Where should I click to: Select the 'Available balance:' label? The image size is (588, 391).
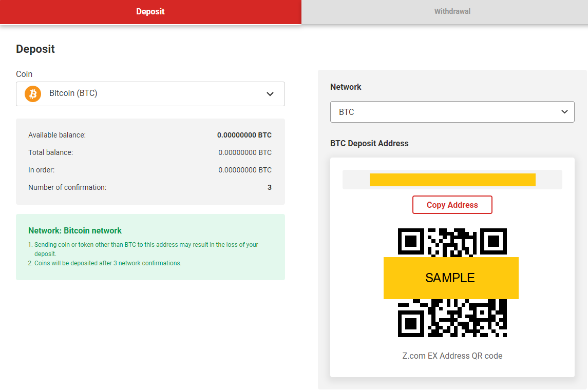[57, 135]
